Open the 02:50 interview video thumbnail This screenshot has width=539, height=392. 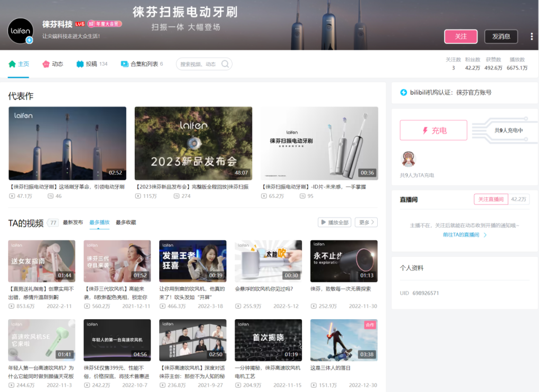coord(193,340)
